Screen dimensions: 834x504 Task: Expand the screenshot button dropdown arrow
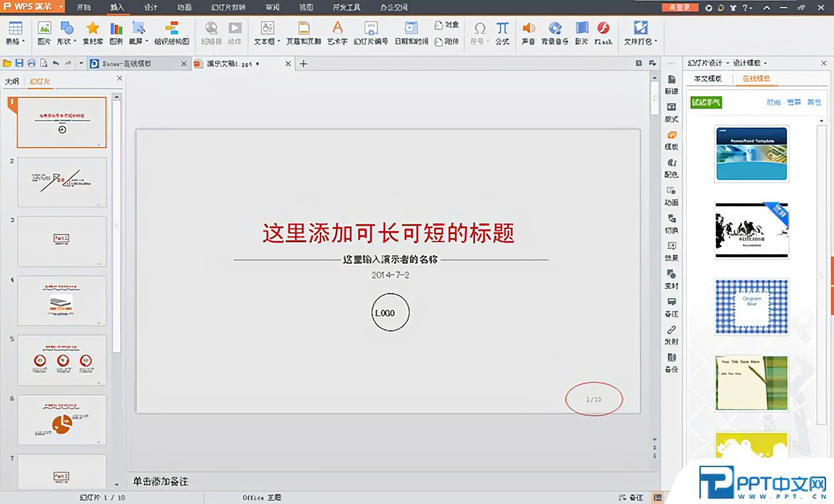coord(146,42)
